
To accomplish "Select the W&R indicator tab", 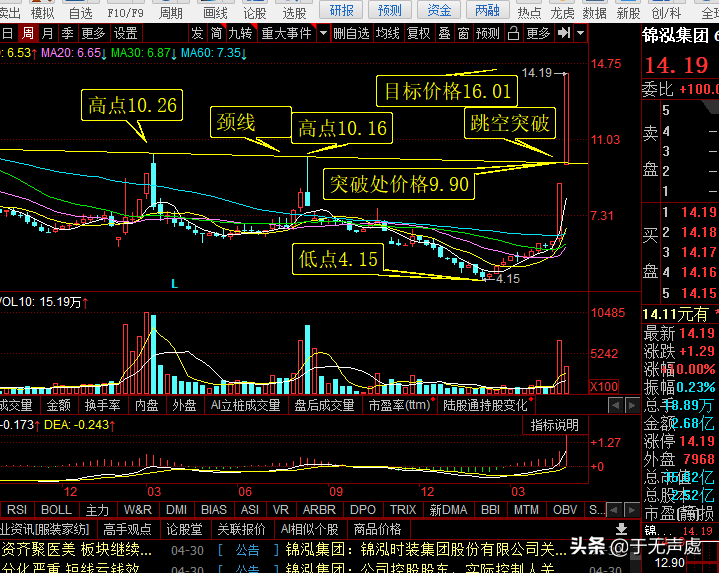I will (138, 510).
